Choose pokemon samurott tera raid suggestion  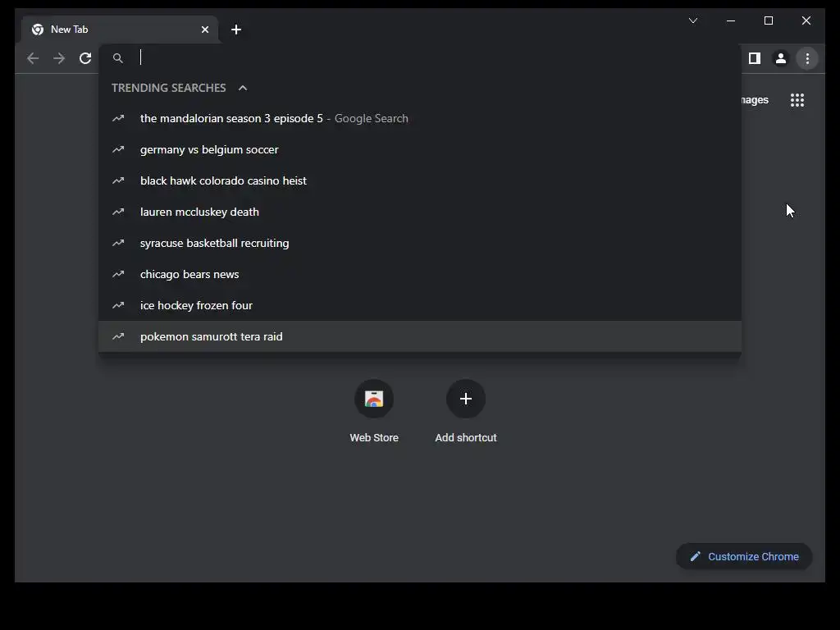[420, 336]
